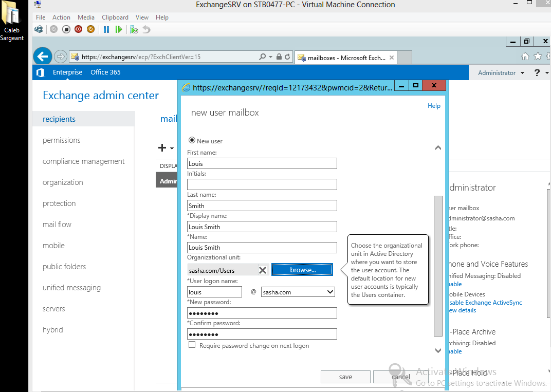
Task: Open the Media menu
Action: click(x=86, y=17)
